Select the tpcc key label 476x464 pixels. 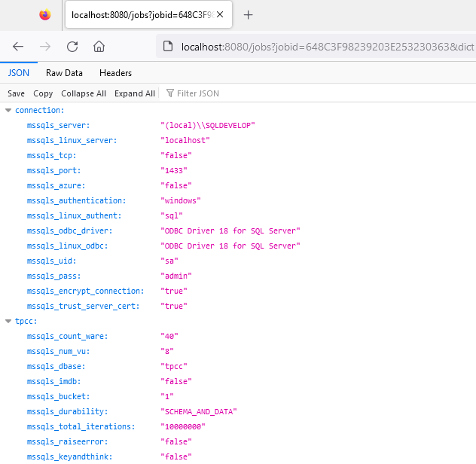(26, 321)
